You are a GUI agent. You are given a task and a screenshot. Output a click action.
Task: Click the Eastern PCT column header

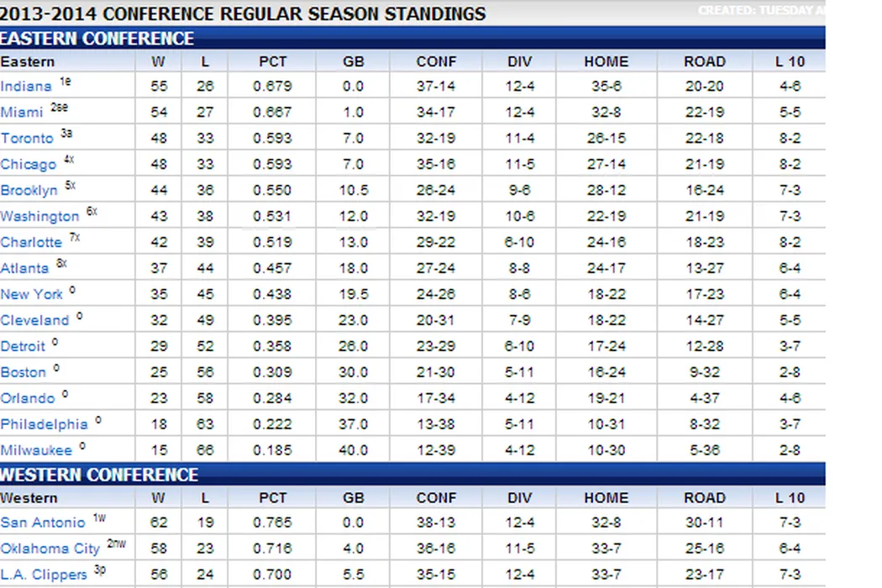pos(273,61)
